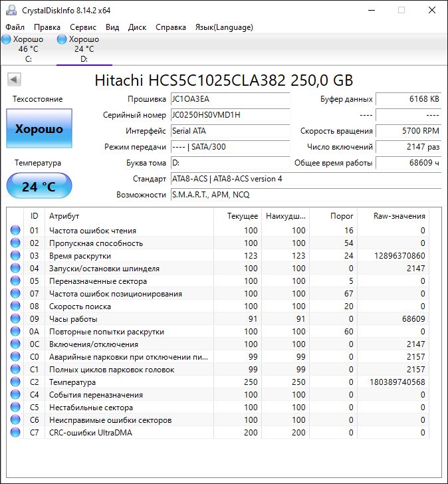Click status orb for CRC-ошибки UltraDMA row

point(15,433)
